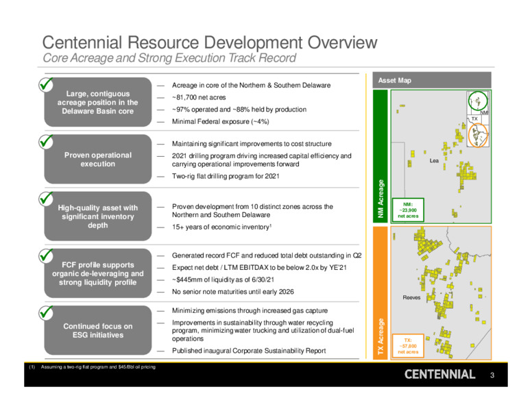Click the green circle in inset map
532x411 pixels.
click(478, 101)
